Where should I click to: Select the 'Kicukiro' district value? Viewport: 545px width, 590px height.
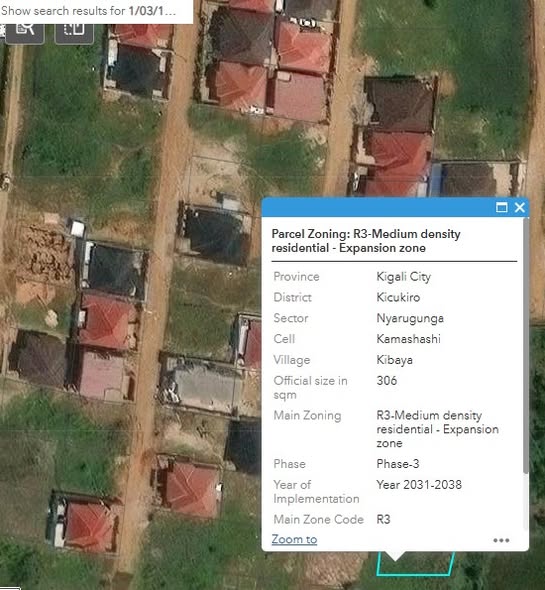coord(398,297)
